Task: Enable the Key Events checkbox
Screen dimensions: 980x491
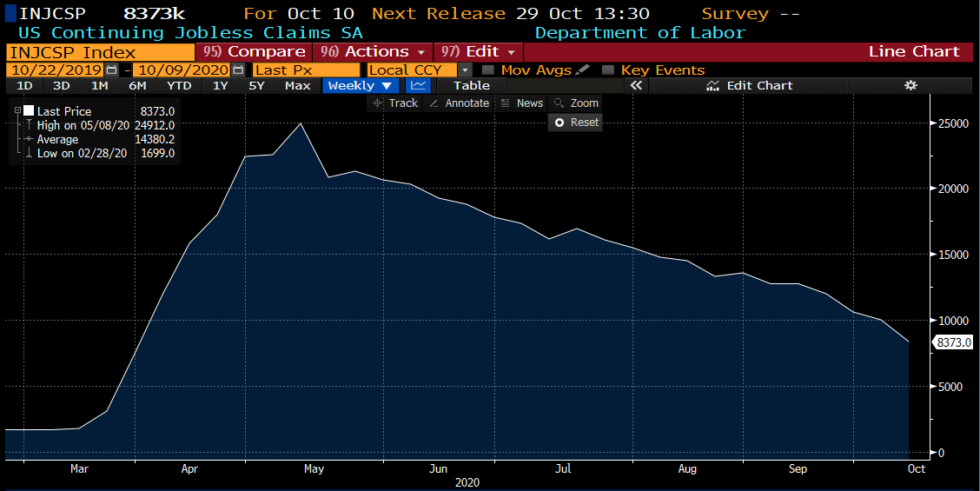Action: pos(608,70)
